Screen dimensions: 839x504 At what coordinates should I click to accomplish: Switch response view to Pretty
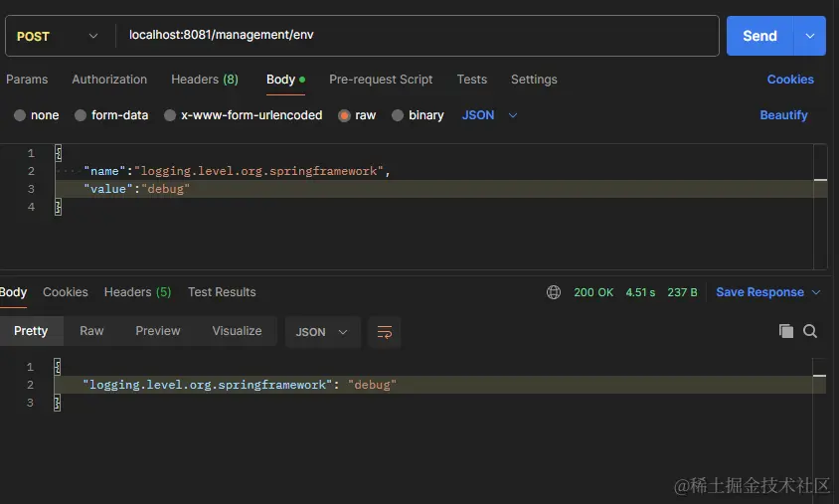(31, 331)
